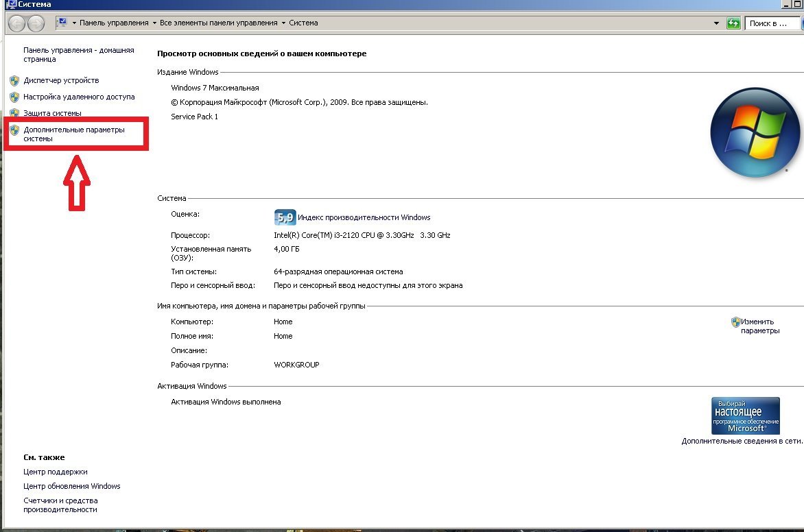Viewport: 804px width, 532px height.
Task: Select the shield icon near Настройка удаленного доступа
Action: click(14, 97)
